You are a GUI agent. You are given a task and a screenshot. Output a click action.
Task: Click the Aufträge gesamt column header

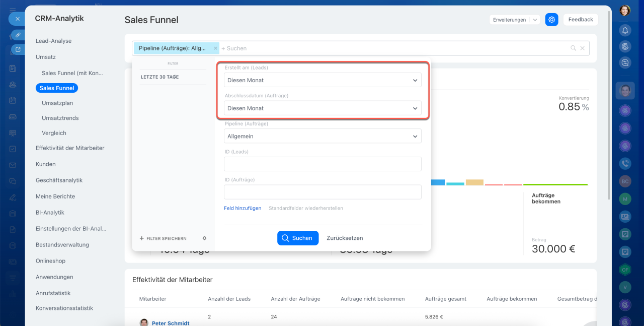[x=446, y=299]
